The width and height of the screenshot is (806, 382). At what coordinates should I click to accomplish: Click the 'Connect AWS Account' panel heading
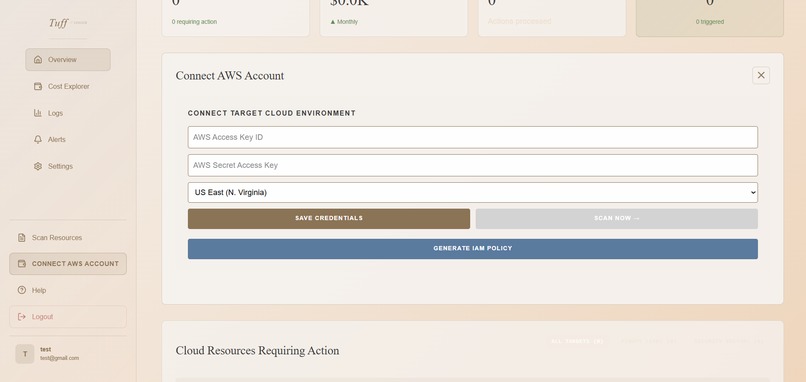230,76
